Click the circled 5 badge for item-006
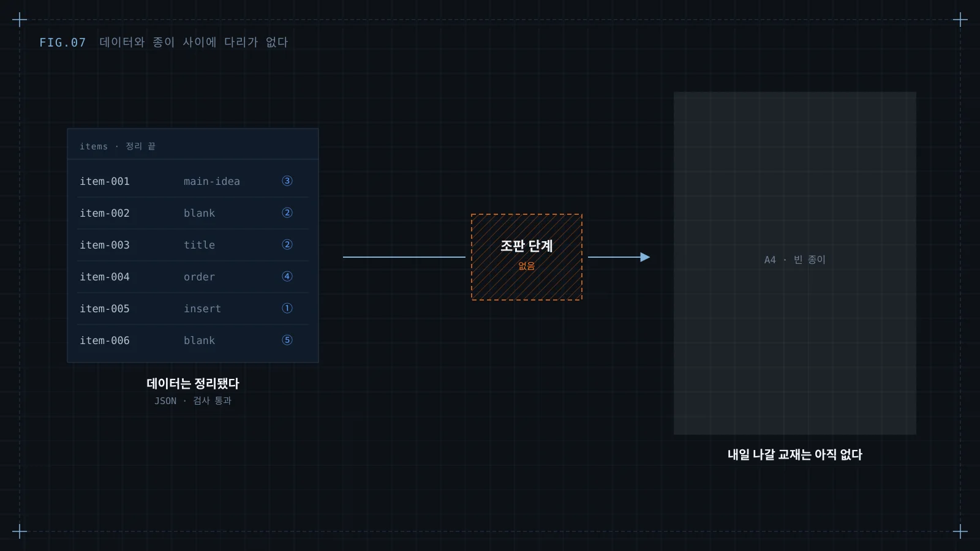Image resolution: width=980 pixels, height=551 pixels. pos(287,340)
